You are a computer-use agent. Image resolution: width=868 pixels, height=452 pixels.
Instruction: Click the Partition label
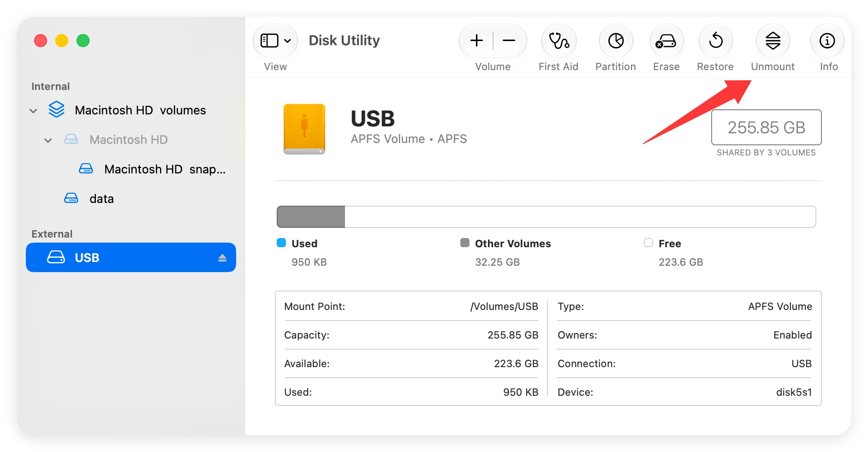click(616, 66)
